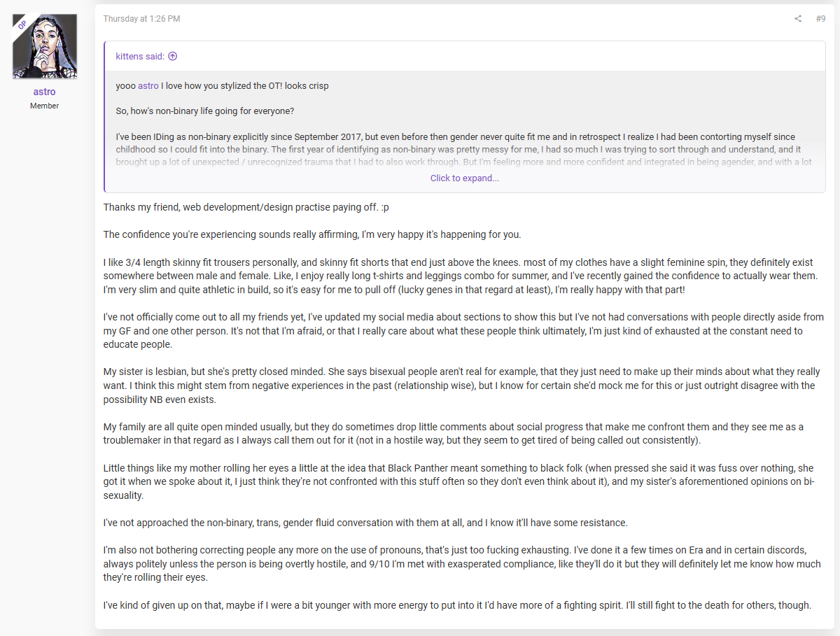
Task: Open the Thursday at 1:26 PM timestamp link
Action: tap(141, 19)
